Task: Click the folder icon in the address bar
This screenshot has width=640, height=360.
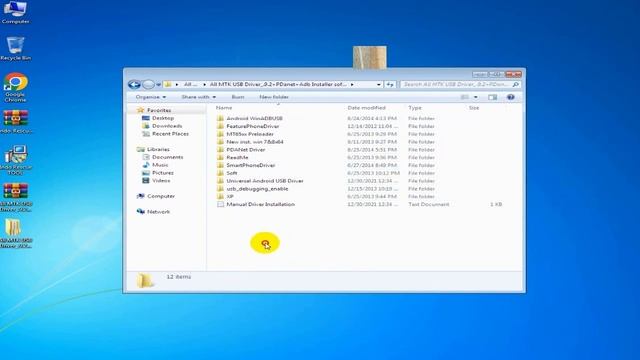Action: click(168, 84)
